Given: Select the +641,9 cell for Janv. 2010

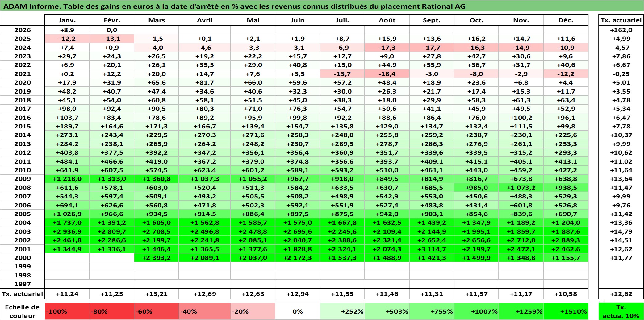Looking at the screenshot, I should pos(67,170).
